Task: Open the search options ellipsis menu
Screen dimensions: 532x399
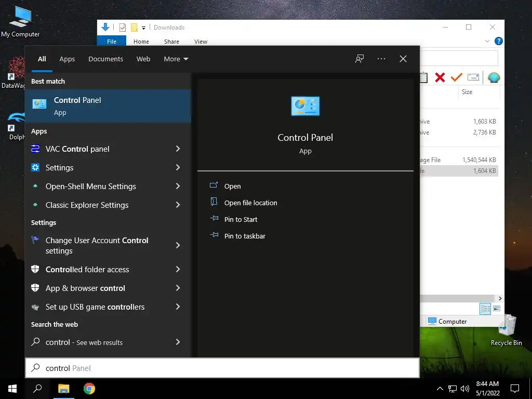Action: click(381, 59)
